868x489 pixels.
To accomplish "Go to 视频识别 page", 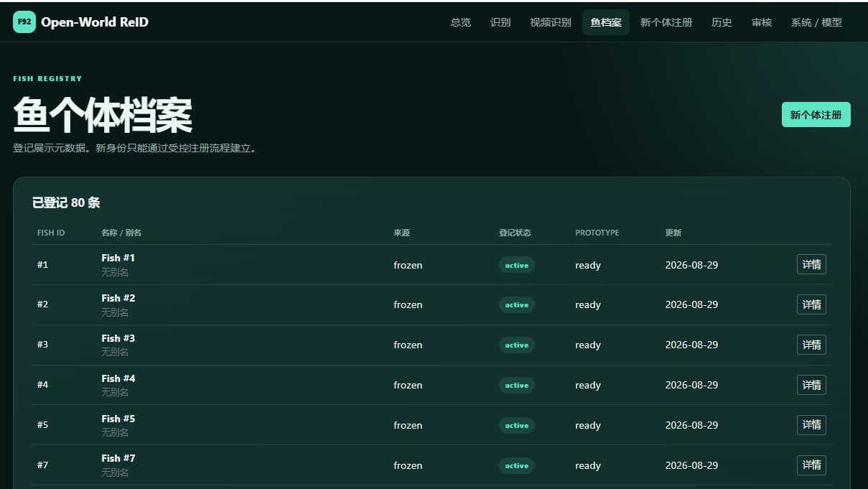I will 551,22.
